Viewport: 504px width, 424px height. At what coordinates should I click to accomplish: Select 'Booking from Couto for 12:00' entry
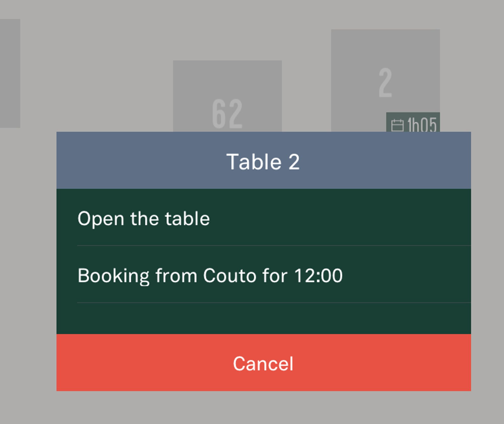click(210, 275)
